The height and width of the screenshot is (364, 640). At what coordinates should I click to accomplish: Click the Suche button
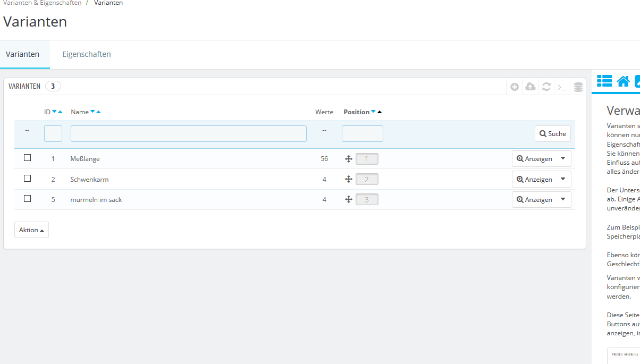(x=553, y=133)
